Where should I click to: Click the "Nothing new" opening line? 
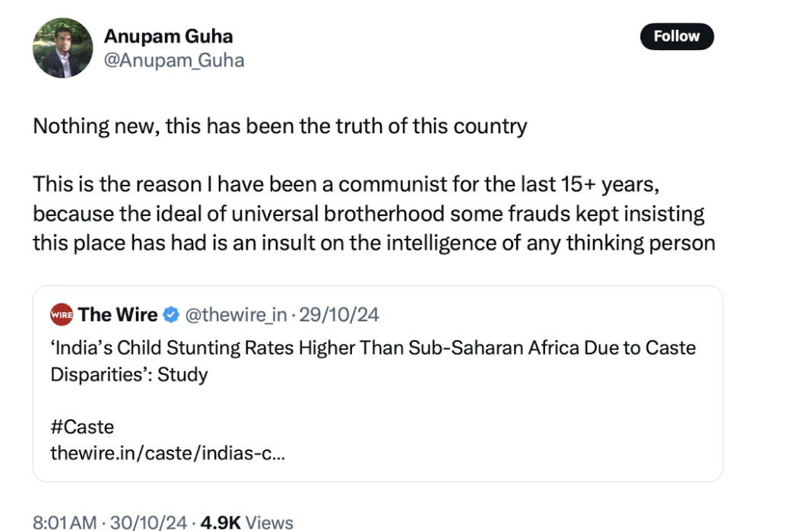tap(96, 126)
